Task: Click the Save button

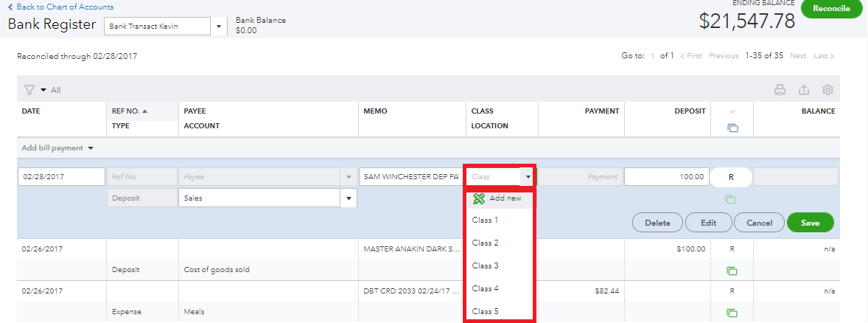Action: (x=810, y=223)
